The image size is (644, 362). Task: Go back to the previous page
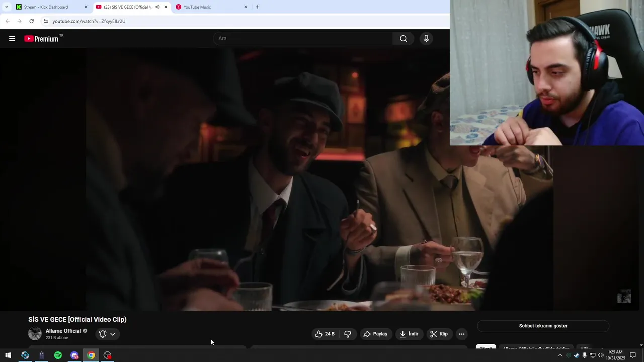coord(8,21)
